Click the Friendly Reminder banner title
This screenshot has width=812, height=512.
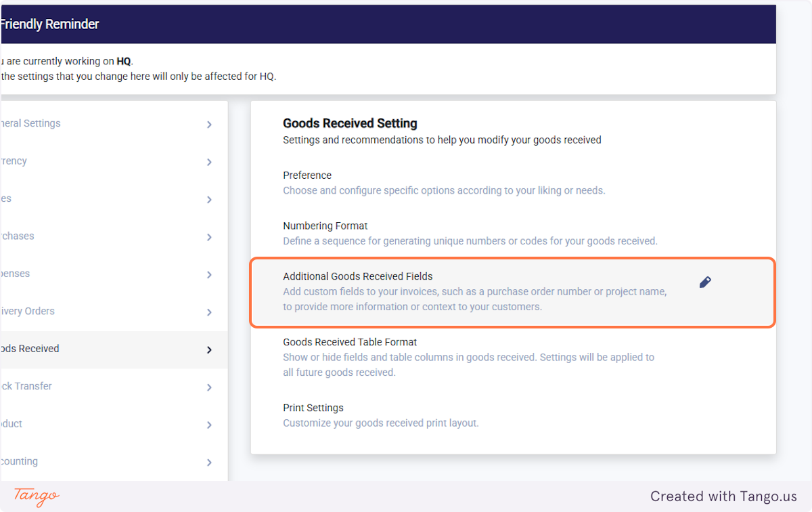coord(49,24)
